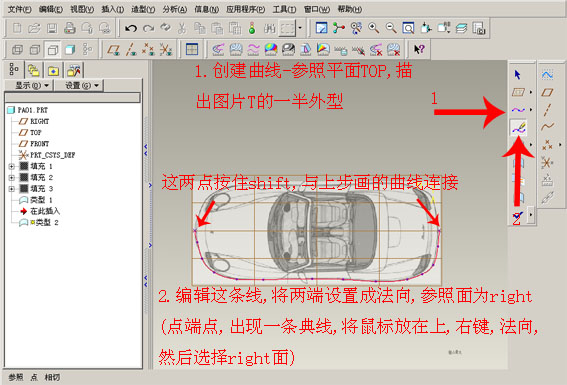Open the 文件 menu
The width and height of the screenshot is (567, 385).
coord(20,9)
